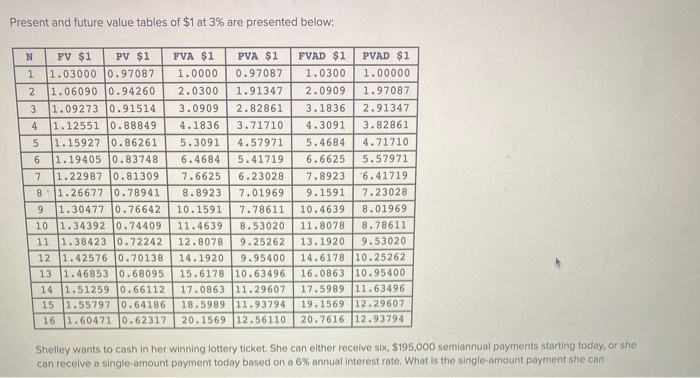Select the PVAD value 5.57971 cell
The width and height of the screenshot is (700, 378).
[x=385, y=159]
